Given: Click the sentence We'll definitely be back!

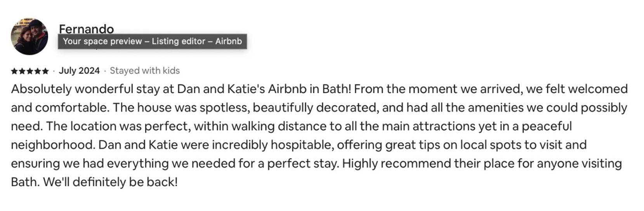Looking at the screenshot, I should tap(110, 182).
